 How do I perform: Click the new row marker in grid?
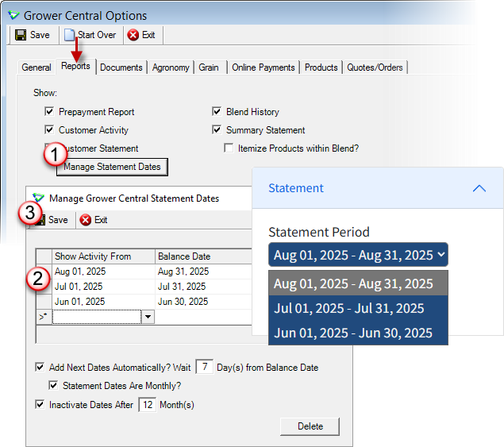pos(44,317)
